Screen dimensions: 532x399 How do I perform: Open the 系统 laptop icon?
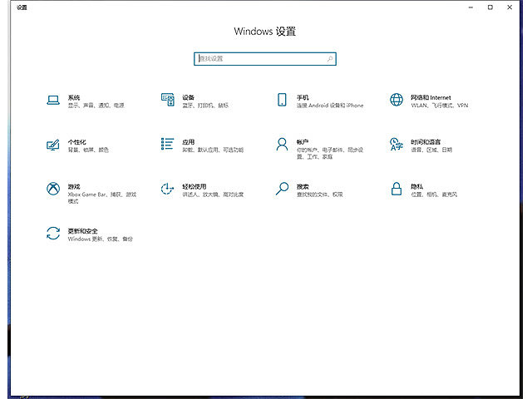click(x=53, y=100)
